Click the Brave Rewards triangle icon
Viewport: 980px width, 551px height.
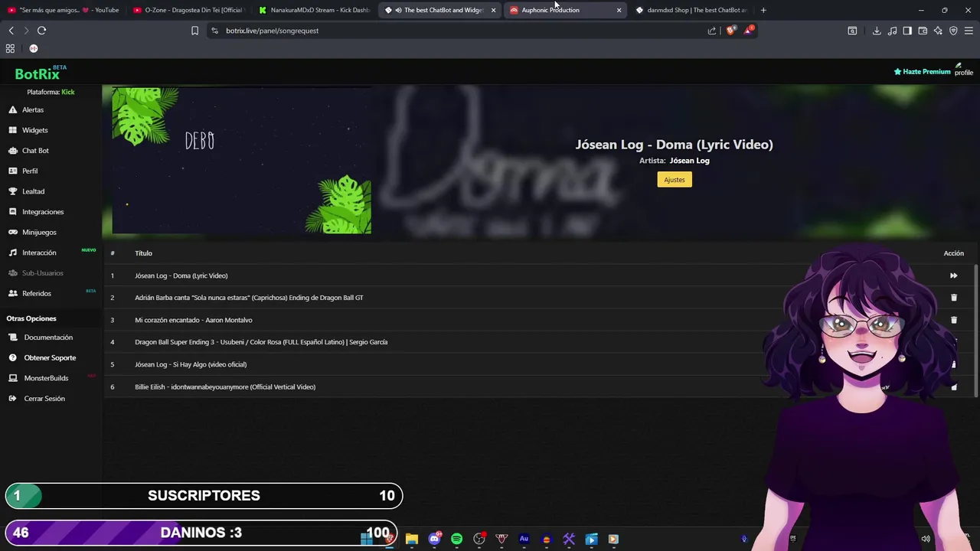[x=749, y=31]
